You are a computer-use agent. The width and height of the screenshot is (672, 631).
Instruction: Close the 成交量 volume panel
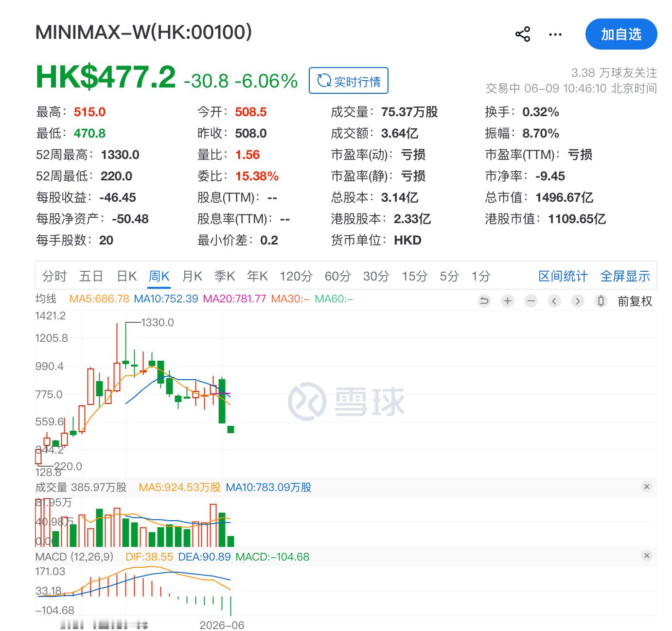point(646,487)
